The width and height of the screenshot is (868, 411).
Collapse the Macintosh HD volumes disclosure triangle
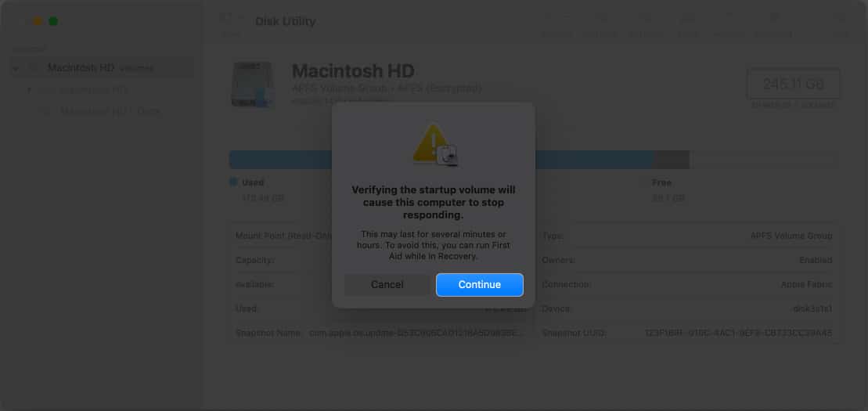click(16, 68)
